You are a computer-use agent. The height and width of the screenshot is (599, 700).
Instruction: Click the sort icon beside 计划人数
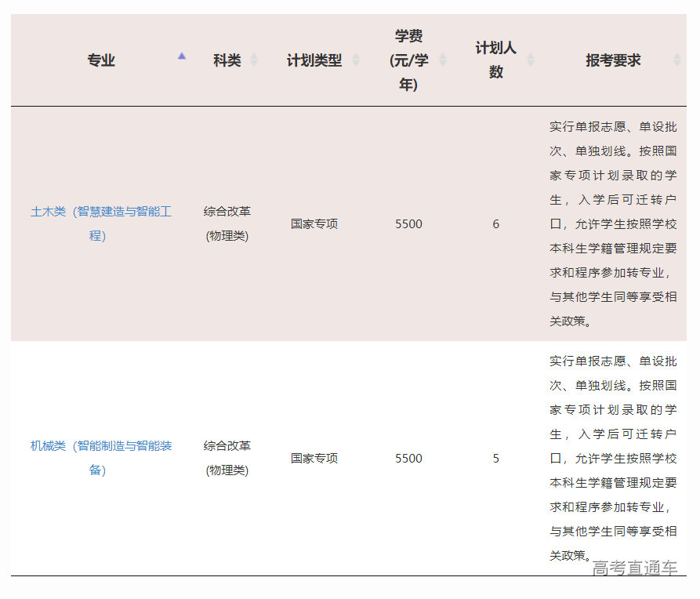pyautogui.click(x=530, y=60)
